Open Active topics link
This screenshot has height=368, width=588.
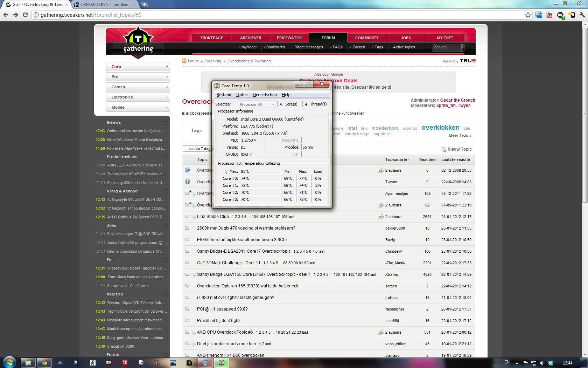click(404, 47)
